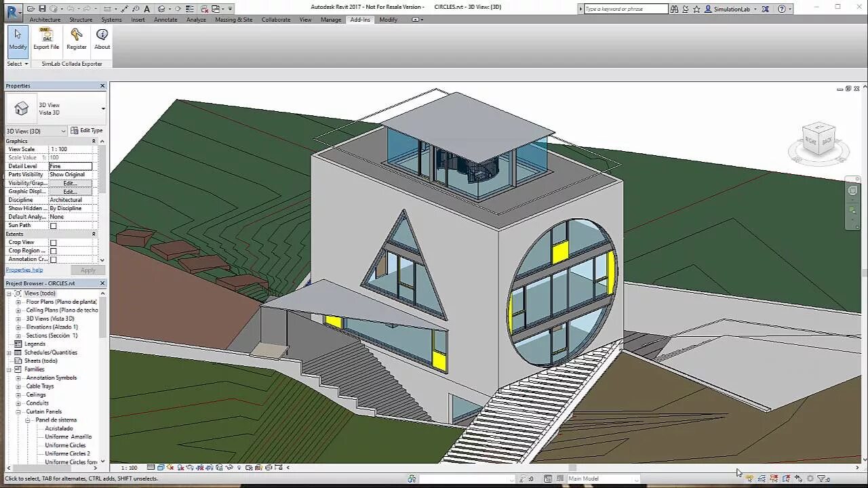The width and height of the screenshot is (868, 488).
Task: Select the Text tool icon (letter A)
Action: [x=146, y=9]
